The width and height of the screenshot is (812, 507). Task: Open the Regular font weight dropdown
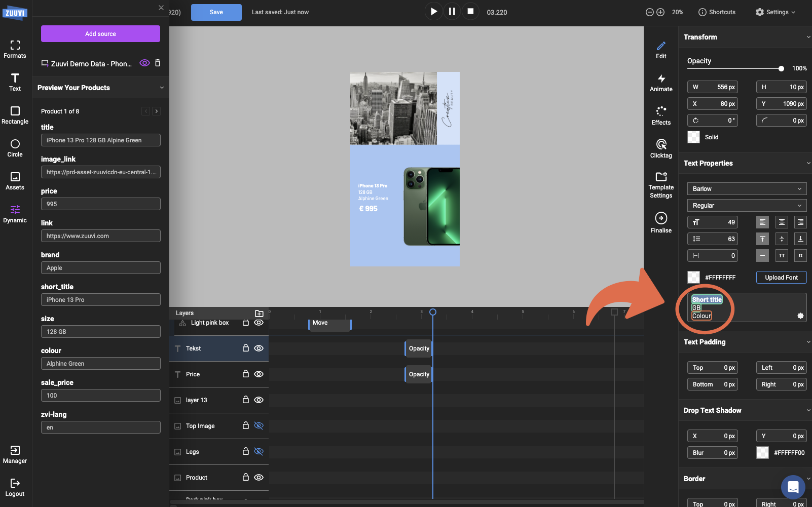click(746, 205)
